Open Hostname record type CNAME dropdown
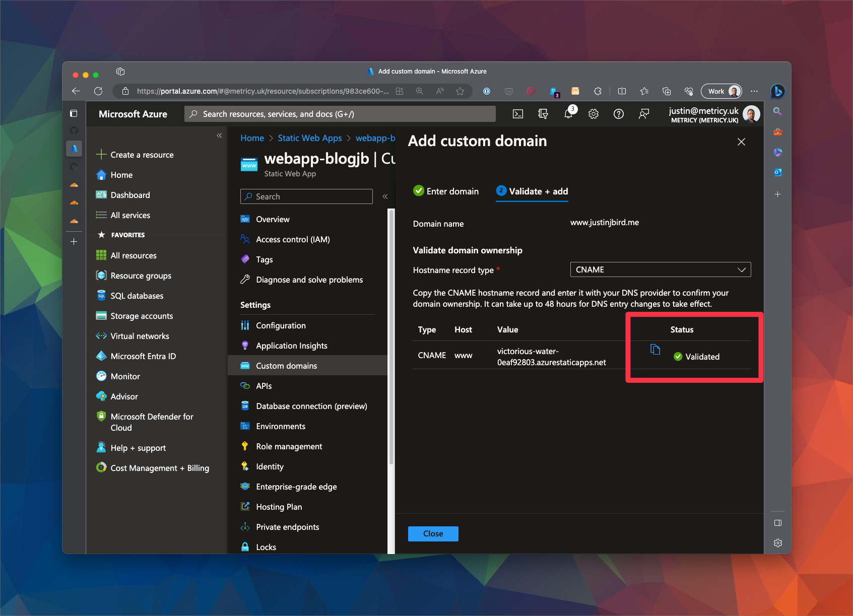The image size is (853, 616). (x=660, y=269)
